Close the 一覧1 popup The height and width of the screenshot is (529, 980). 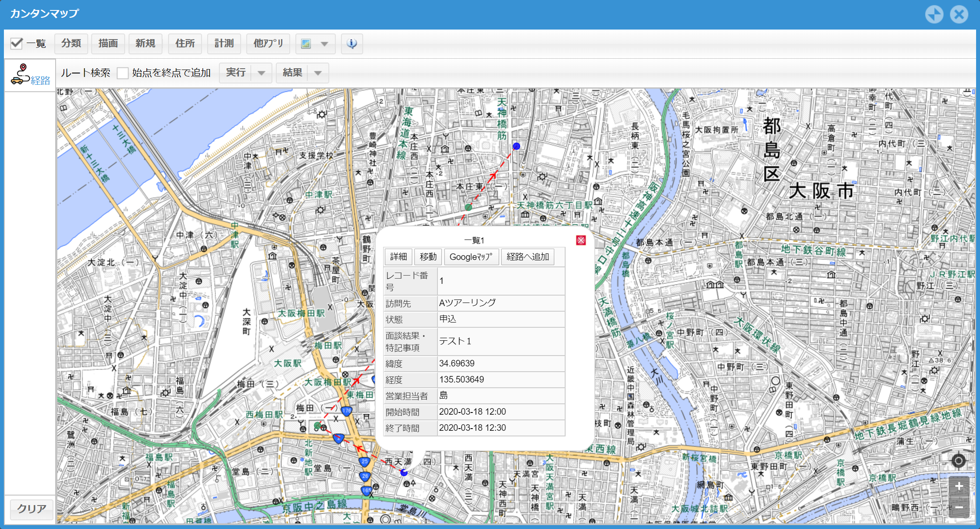pos(581,240)
